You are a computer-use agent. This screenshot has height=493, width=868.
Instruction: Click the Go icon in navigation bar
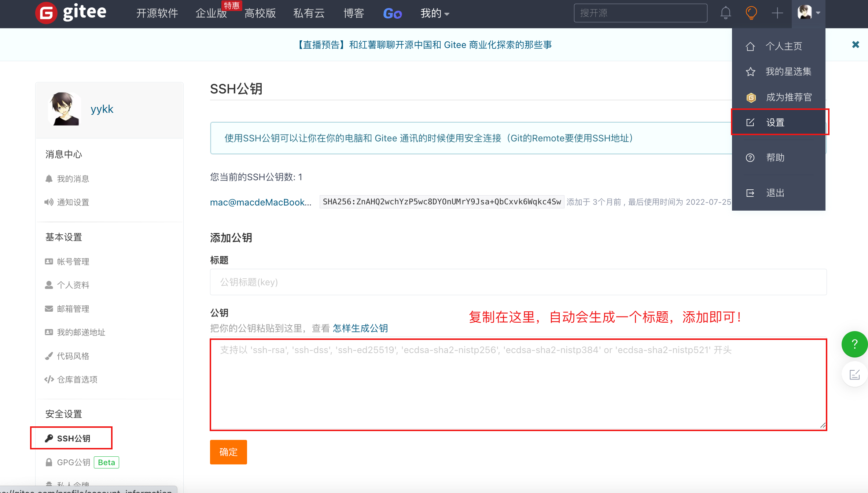point(392,14)
